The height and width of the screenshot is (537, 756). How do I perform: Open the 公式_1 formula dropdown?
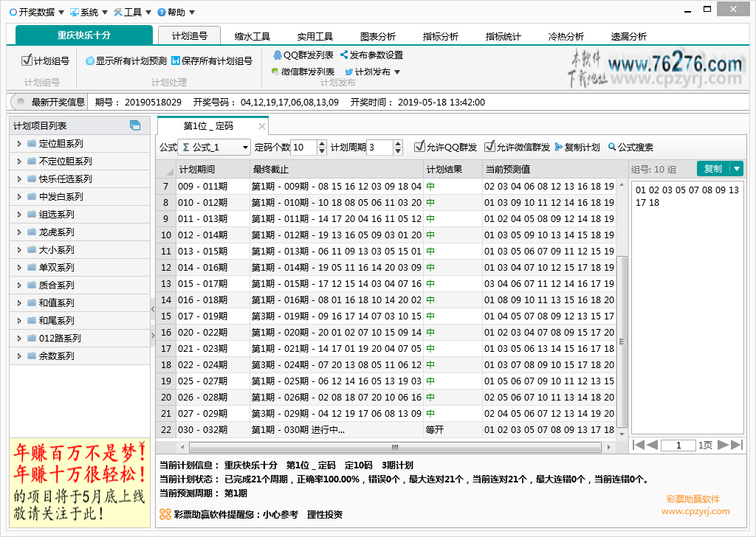tap(214, 147)
